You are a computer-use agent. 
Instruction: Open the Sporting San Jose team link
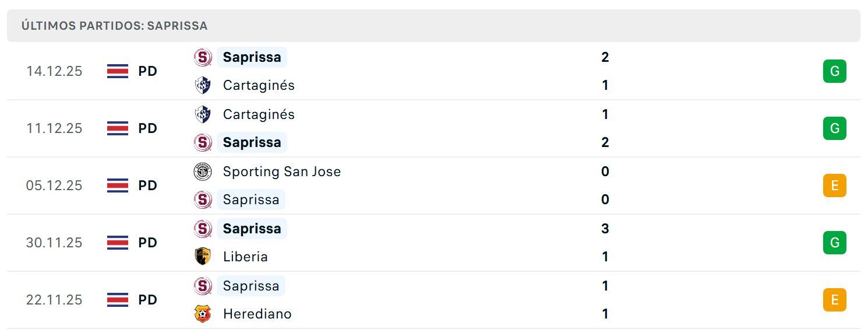(x=282, y=171)
